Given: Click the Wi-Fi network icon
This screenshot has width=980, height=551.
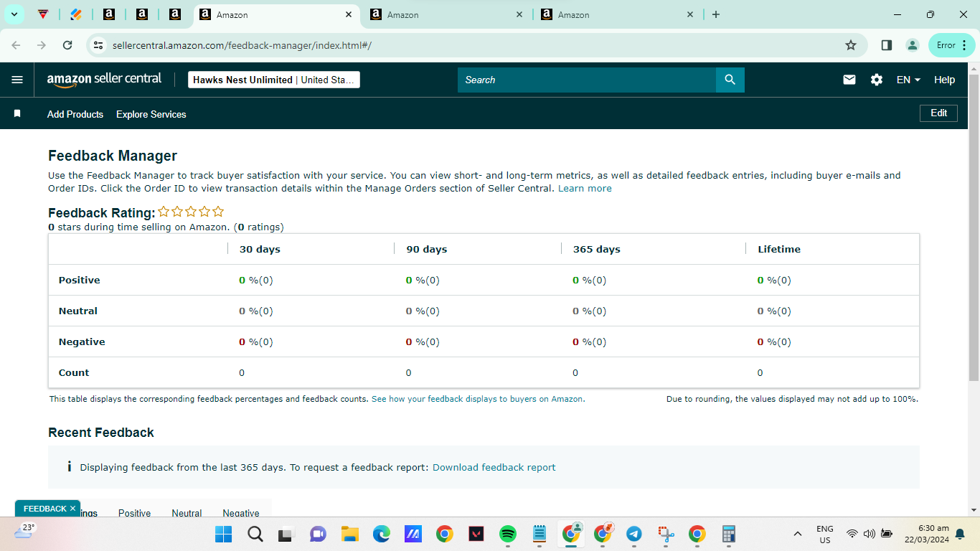Looking at the screenshot, I should click(852, 534).
